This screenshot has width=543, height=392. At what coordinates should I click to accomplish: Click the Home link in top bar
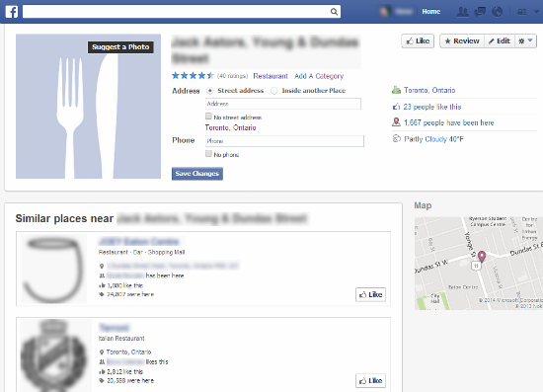click(430, 12)
